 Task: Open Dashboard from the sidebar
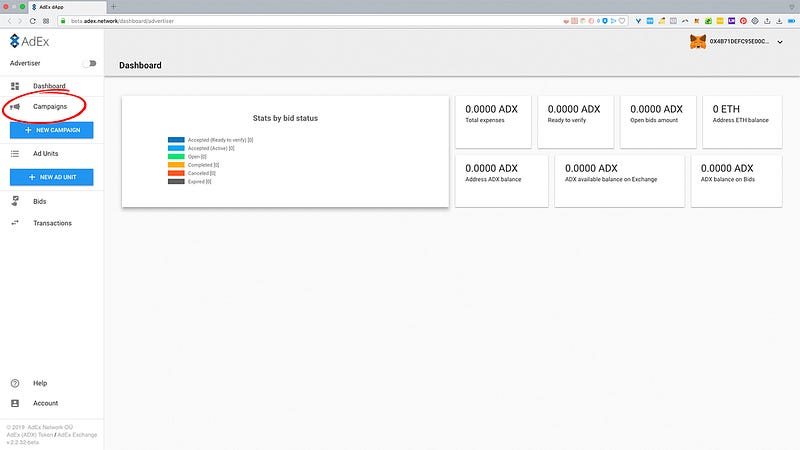point(49,86)
